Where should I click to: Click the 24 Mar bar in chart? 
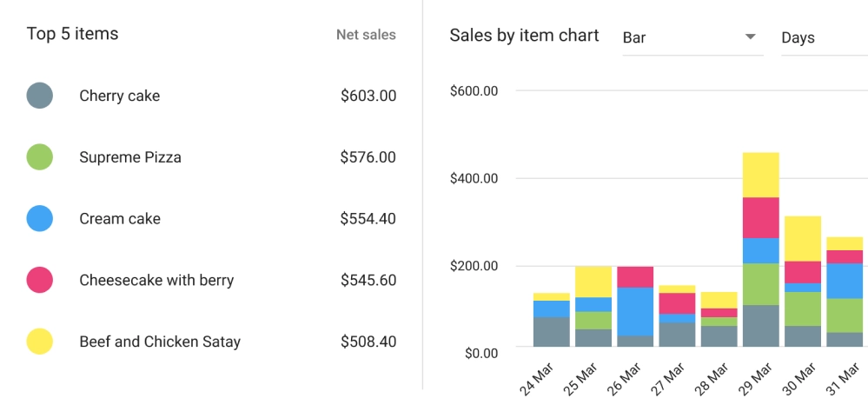tap(551, 321)
